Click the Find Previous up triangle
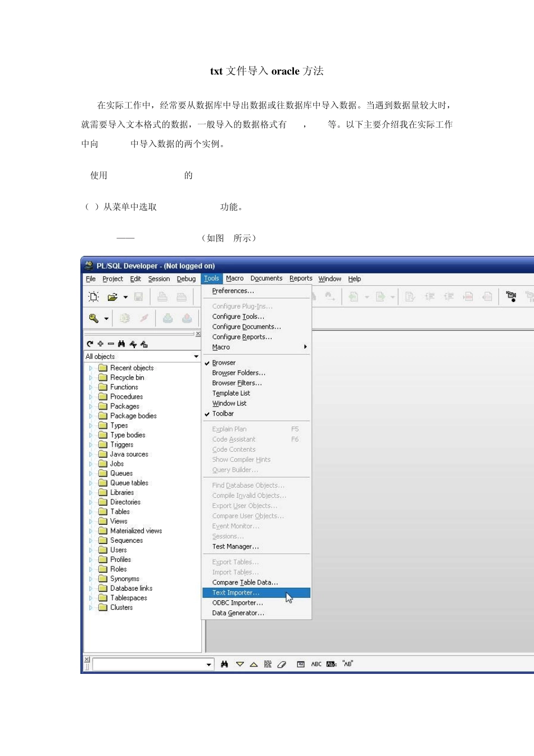This screenshot has width=534, height=756. tap(254, 664)
